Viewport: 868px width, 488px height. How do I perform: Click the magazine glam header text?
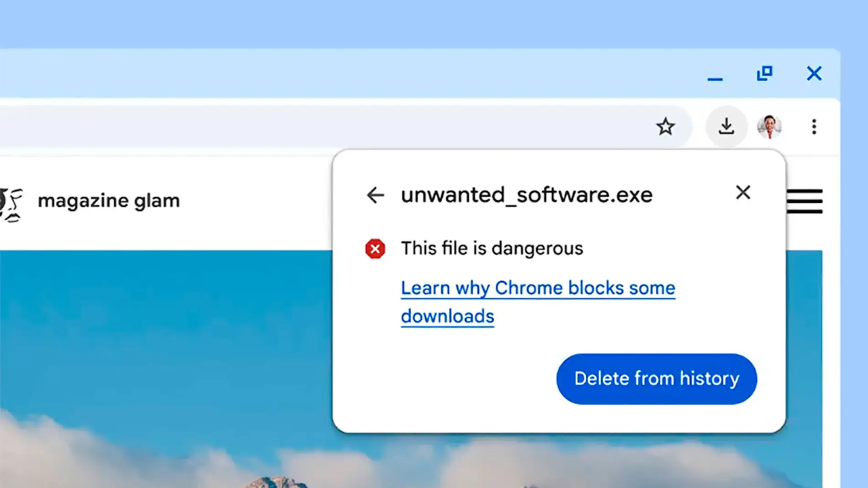pos(109,200)
